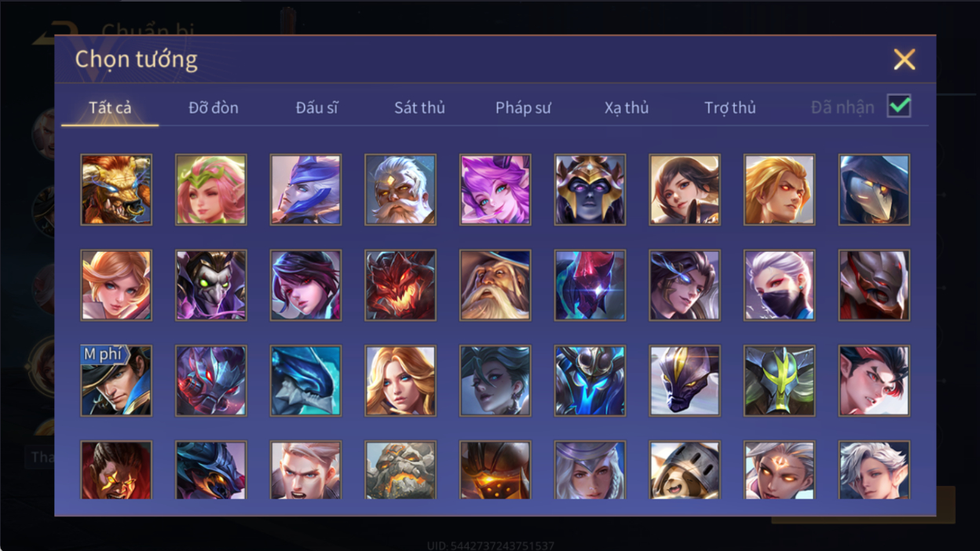Toggle the 'Đã nhận' owned checkbox

pyautogui.click(x=899, y=106)
